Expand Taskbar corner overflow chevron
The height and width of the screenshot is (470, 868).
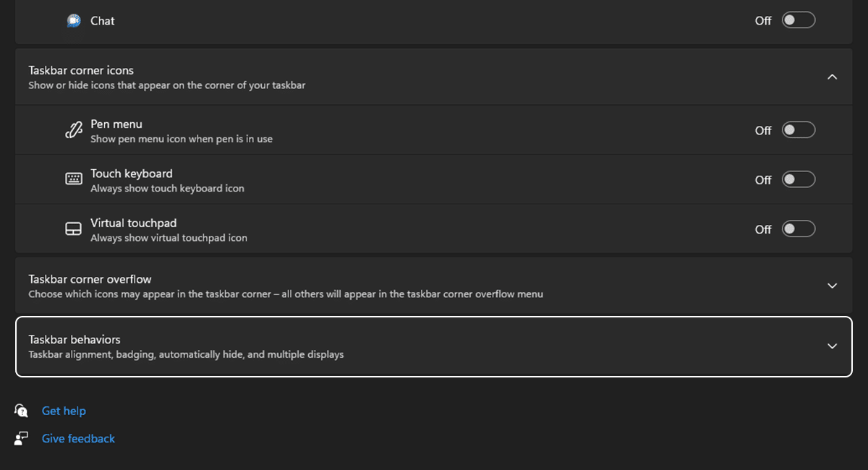832,286
